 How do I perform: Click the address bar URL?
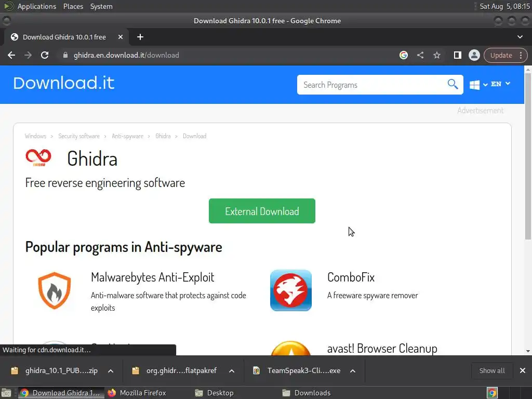126,55
